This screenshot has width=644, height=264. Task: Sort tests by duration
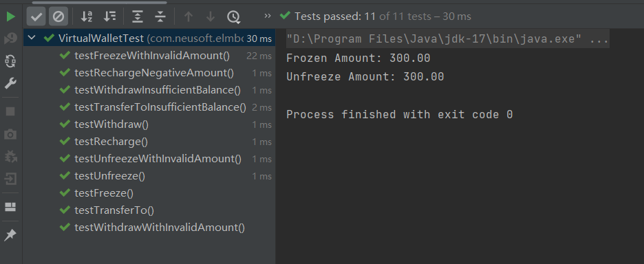point(109,16)
